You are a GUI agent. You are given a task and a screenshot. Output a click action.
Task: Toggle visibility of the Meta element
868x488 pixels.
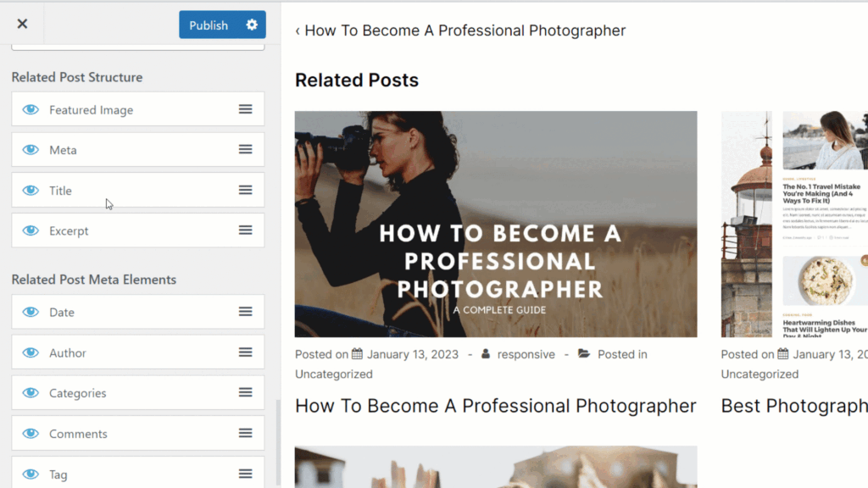pyautogui.click(x=31, y=149)
